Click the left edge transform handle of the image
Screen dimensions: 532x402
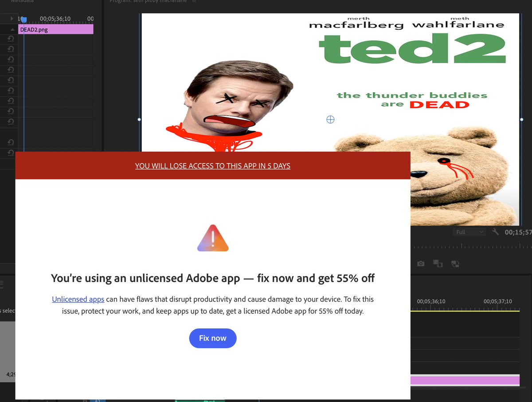[139, 120]
